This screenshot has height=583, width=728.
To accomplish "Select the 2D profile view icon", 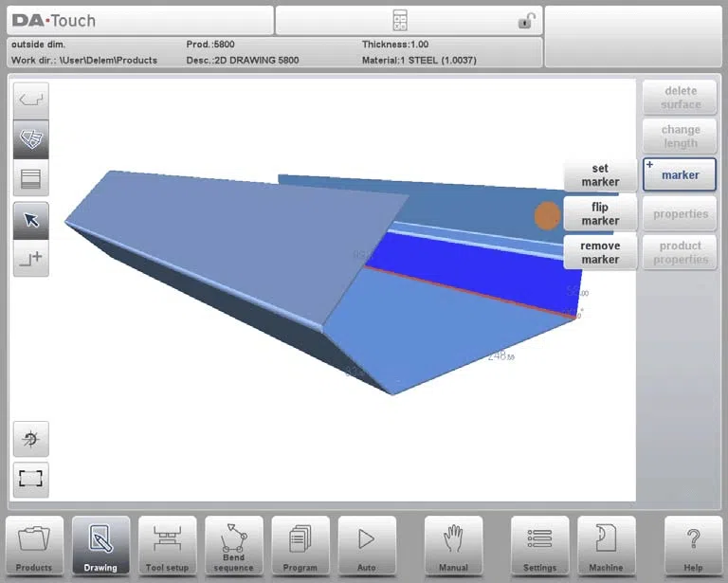I will (31, 100).
